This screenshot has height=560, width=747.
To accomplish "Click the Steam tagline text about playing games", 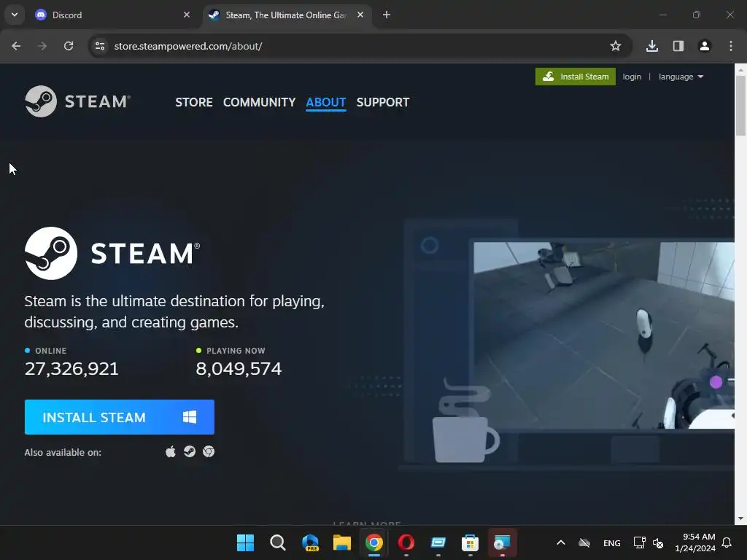I will click(x=174, y=311).
